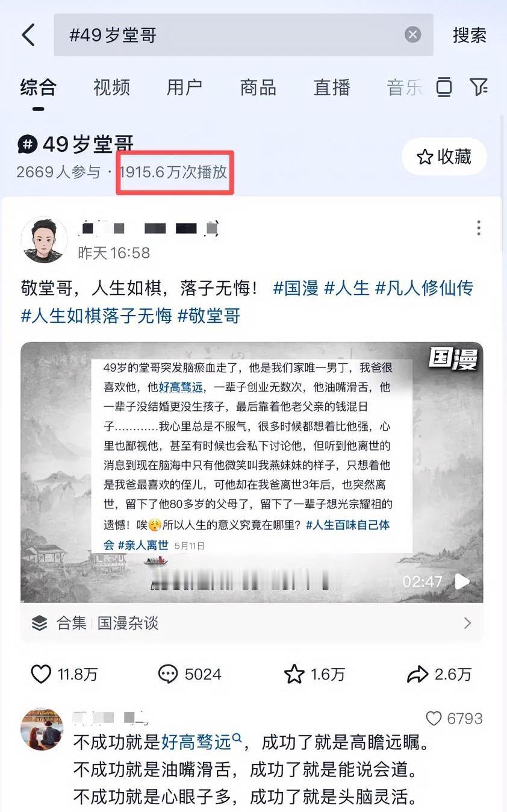Switch to the 直播 tab
Image resolution: width=507 pixels, height=812 pixels.
coord(332,87)
